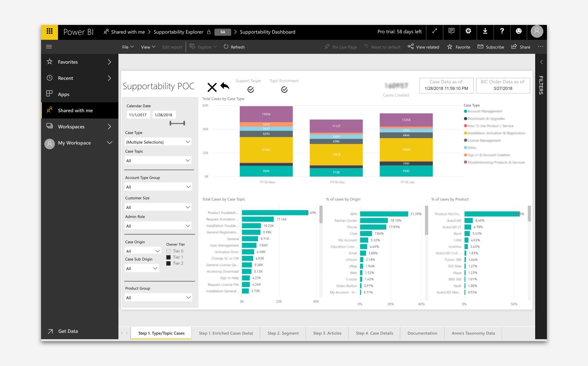
Task: Open Apps in the sidebar
Action: 63,94
